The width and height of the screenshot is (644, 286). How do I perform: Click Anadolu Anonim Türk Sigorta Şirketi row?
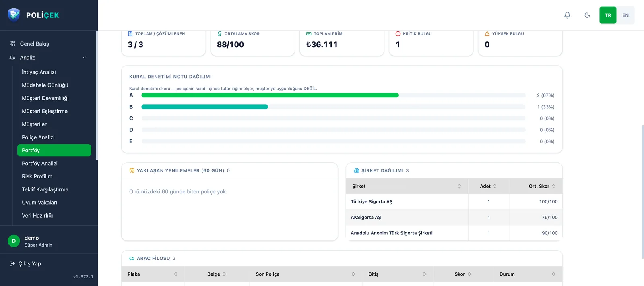click(454, 233)
